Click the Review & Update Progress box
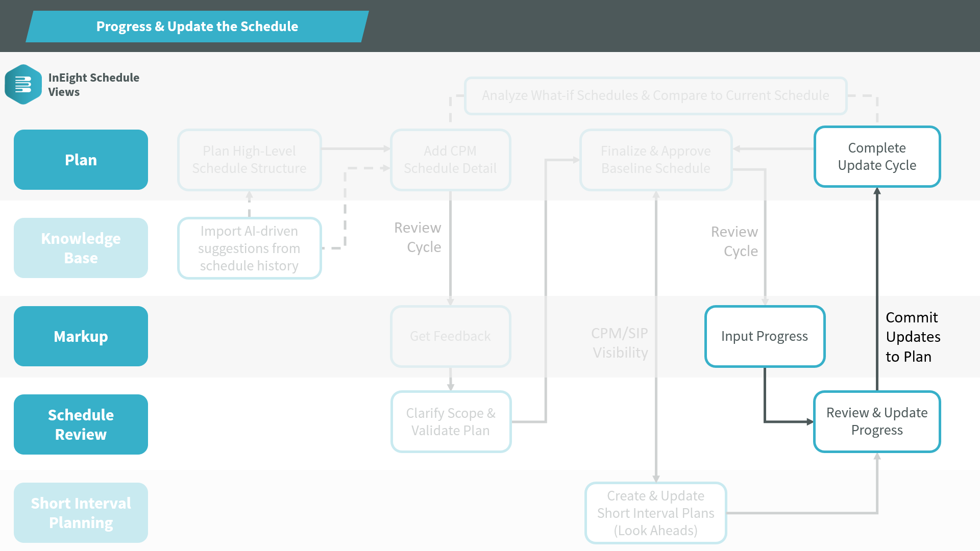 877,421
